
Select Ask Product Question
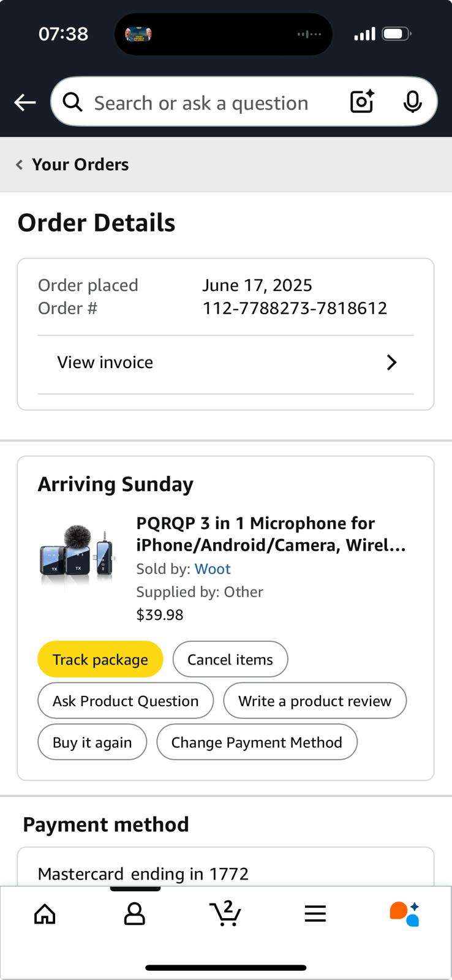pos(126,701)
